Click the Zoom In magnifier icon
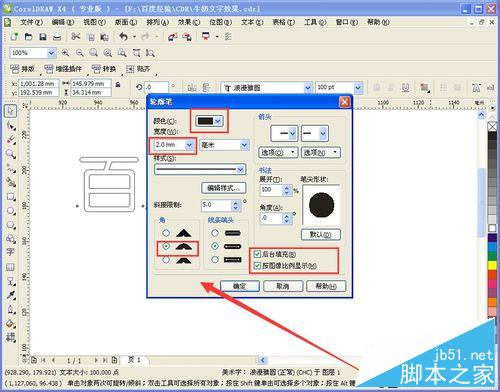This screenshot has height=392, width=500. pyautogui.click(x=65, y=53)
